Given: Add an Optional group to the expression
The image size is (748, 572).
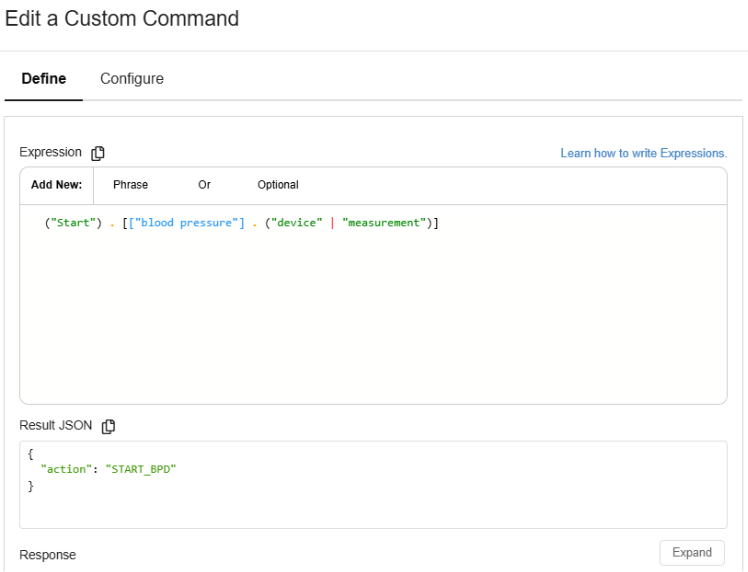Looking at the screenshot, I should pyautogui.click(x=278, y=185).
